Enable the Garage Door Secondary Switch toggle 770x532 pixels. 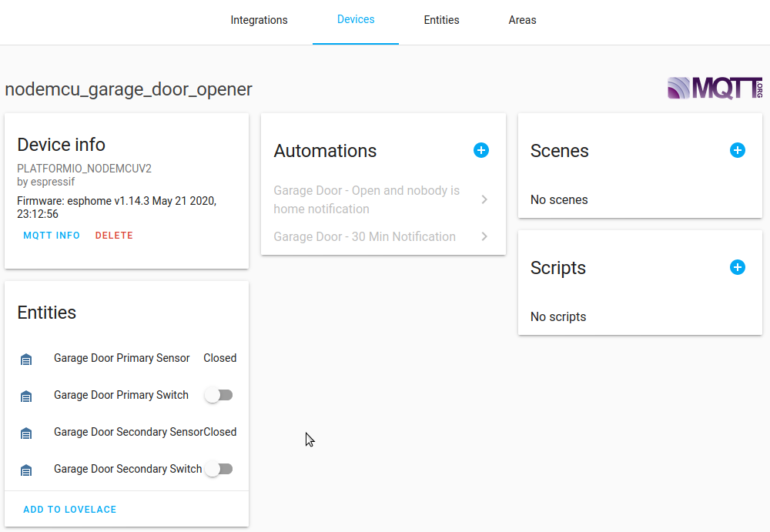[219, 469]
